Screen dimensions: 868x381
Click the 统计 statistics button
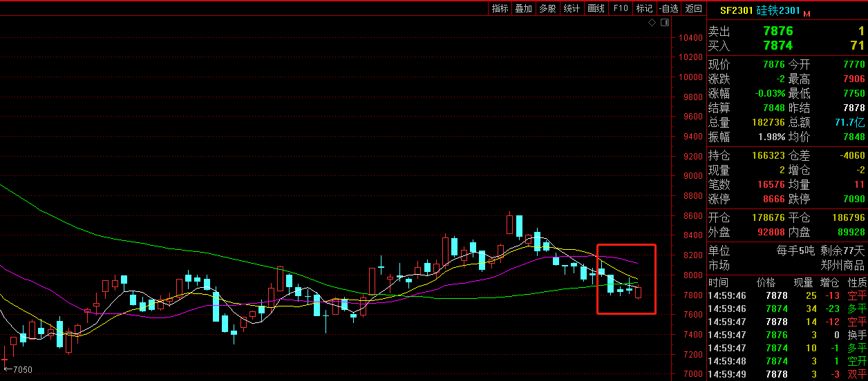click(x=572, y=8)
